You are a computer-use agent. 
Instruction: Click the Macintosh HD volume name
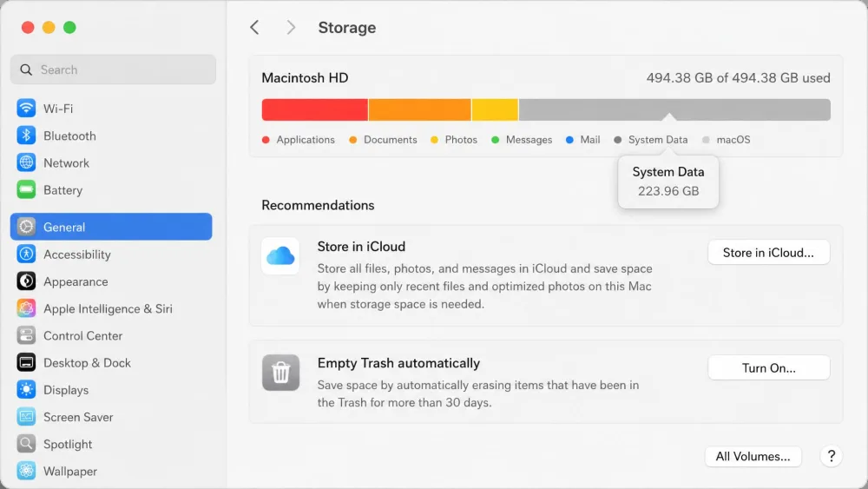click(x=305, y=77)
